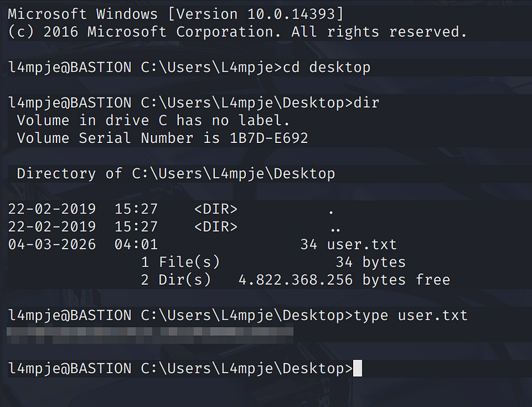
Task: Click the '2 Dir(s)' summary text
Action: 176,280
